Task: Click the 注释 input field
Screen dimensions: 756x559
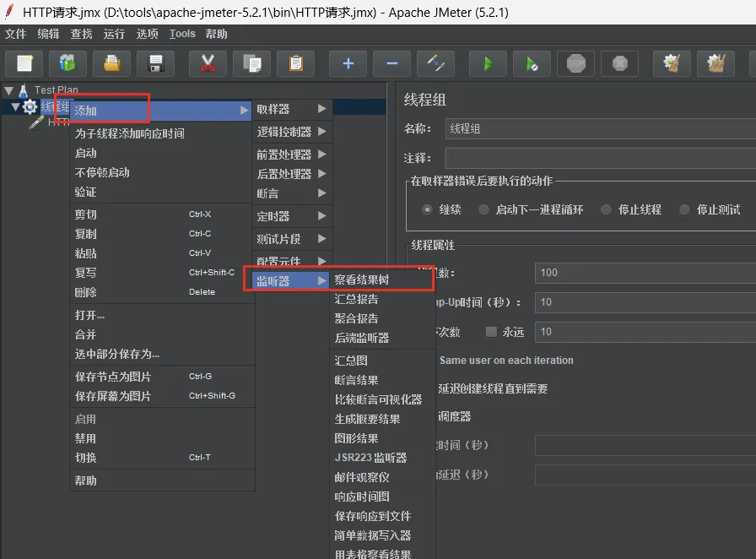Action: [x=600, y=158]
